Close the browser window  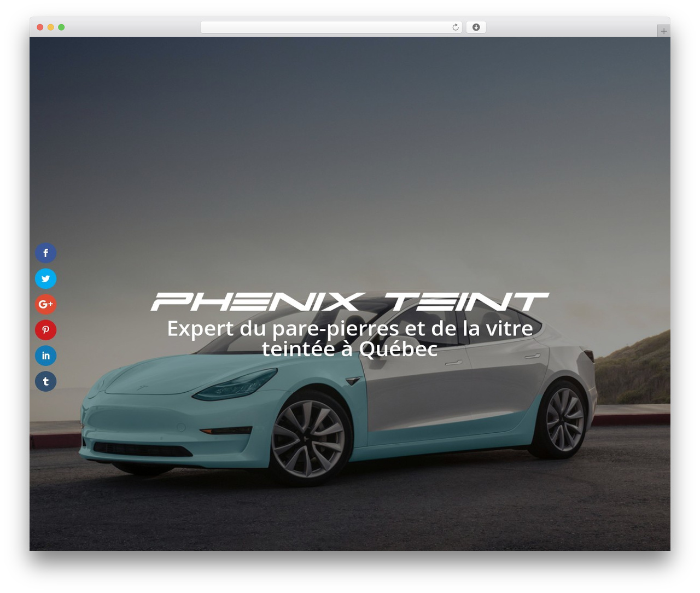coord(40,27)
